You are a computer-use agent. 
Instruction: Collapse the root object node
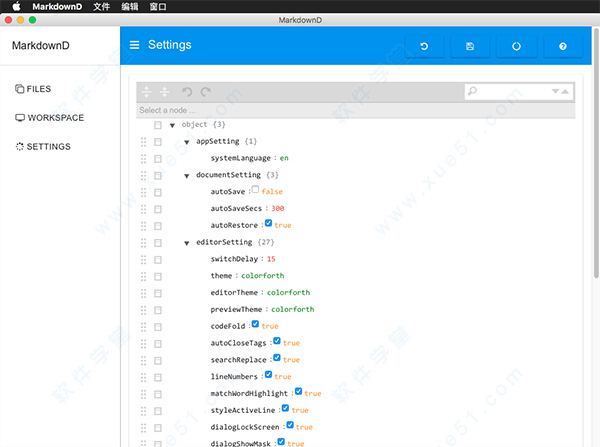tap(172, 126)
